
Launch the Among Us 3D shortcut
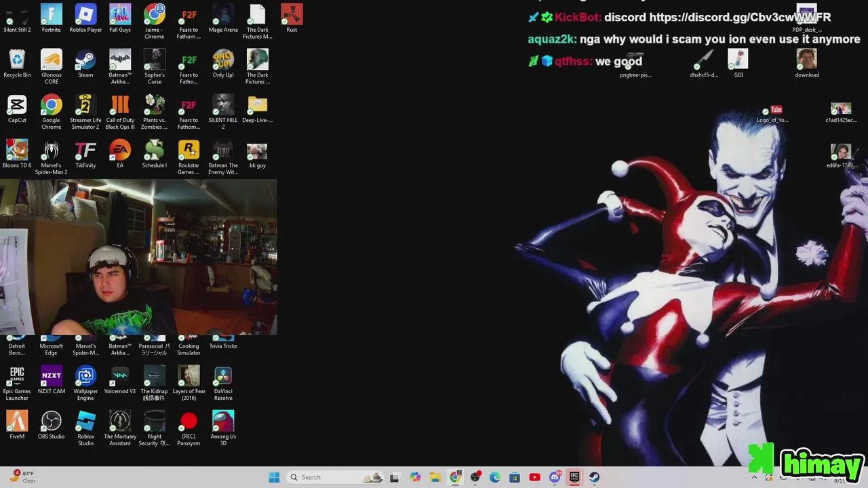pos(223,429)
